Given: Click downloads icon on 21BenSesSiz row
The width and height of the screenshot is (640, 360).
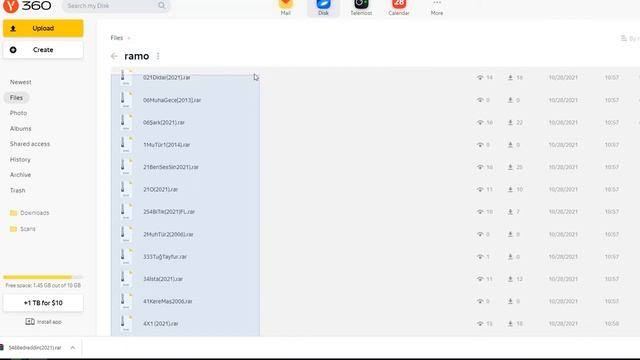Looking at the screenshot, I should pyautogui.click(x=510, y=167).
